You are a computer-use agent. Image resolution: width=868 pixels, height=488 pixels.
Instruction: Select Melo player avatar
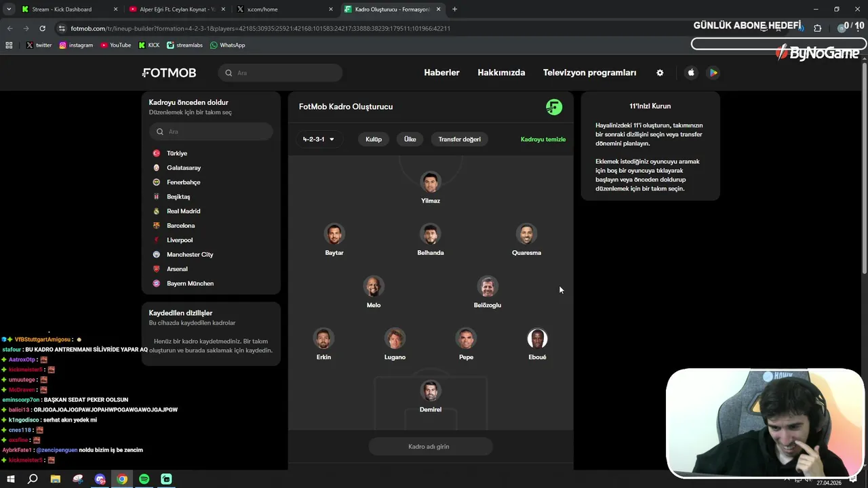click(x=374, y=287)
